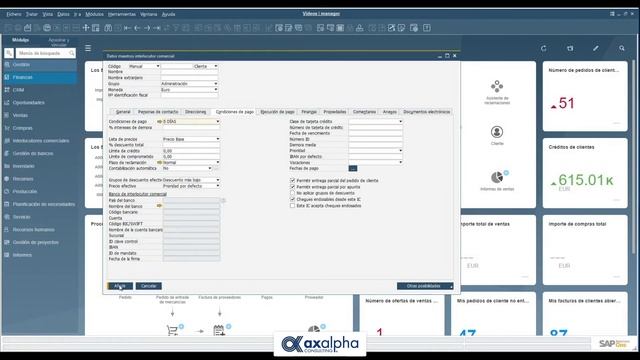Screen dimensions: 640x360
Task: Open the Inventario module
Action: 23,166
